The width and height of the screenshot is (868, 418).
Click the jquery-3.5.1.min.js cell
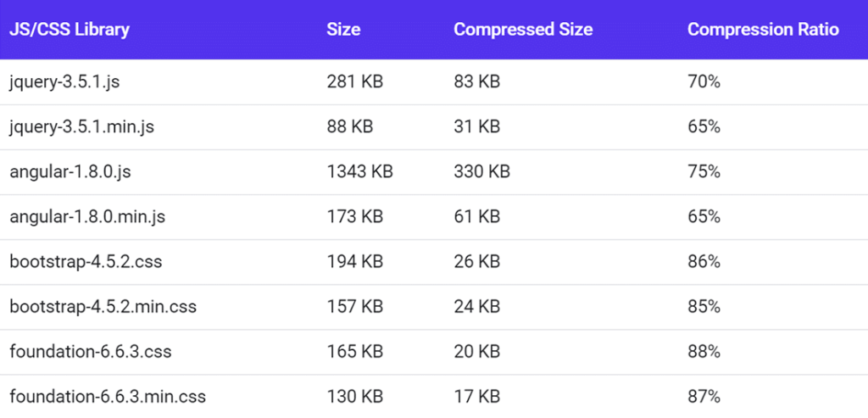point(81,127)
